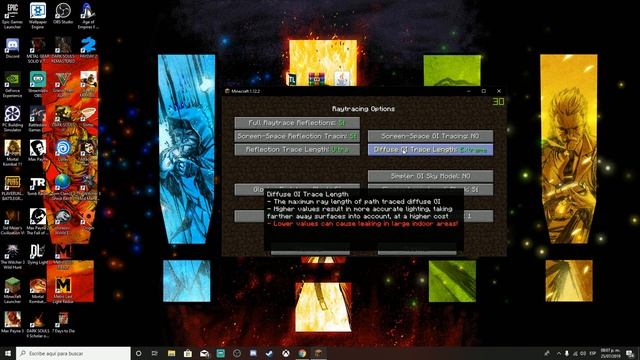The height and width of the screenshot is (360, 640).
Task: Open Google Chrome from the taskbar
Action: coord(302,353)
